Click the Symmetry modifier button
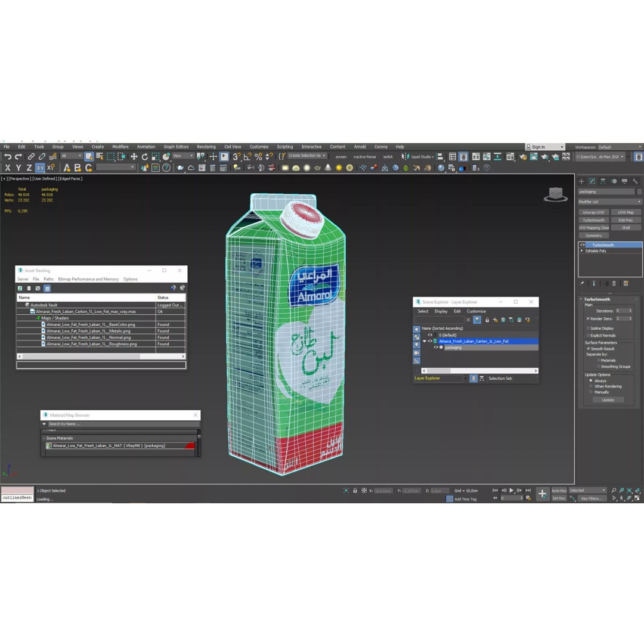 593,236
